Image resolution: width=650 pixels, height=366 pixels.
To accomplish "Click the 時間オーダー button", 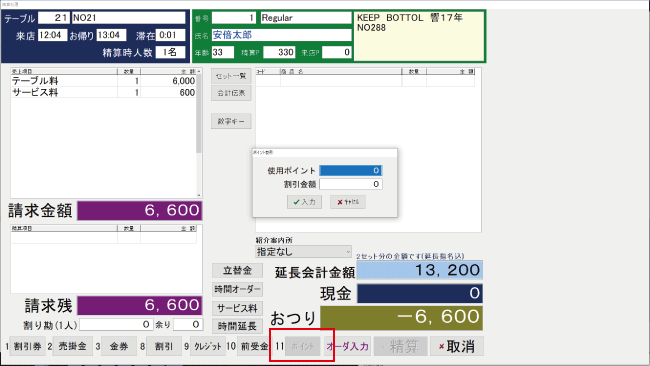I will 238,289.
